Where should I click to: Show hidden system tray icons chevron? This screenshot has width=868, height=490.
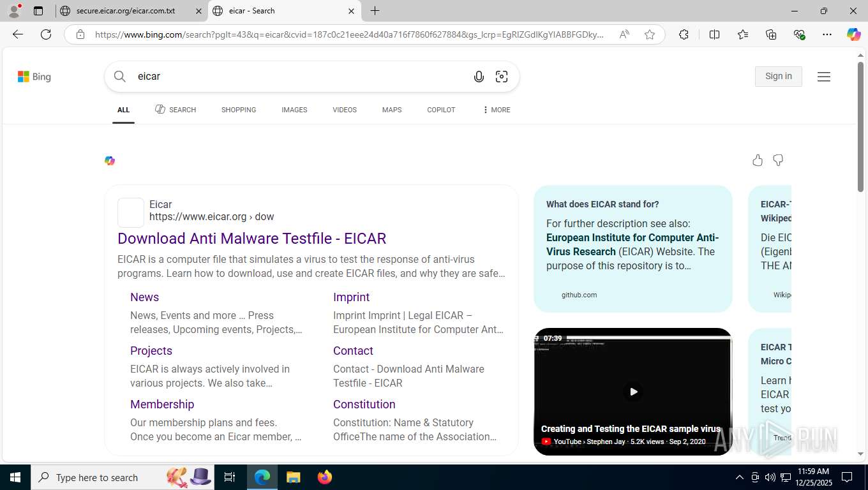[740, 477]
